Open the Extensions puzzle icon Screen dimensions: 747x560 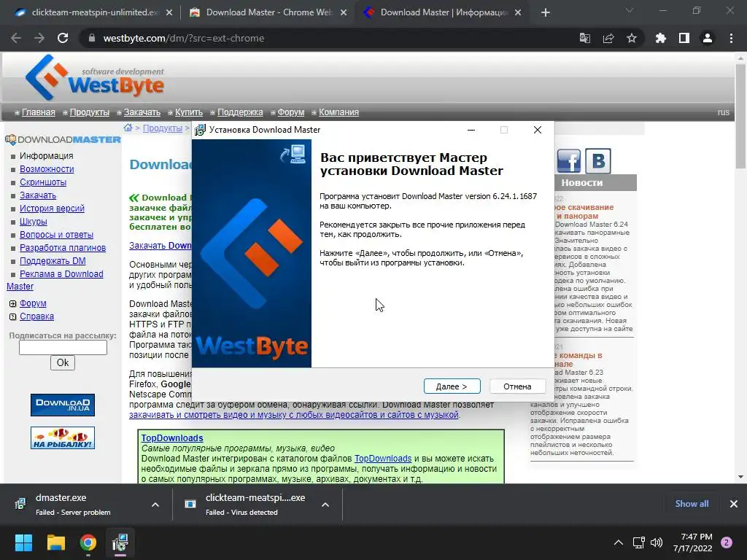click(x=660, y=38)
